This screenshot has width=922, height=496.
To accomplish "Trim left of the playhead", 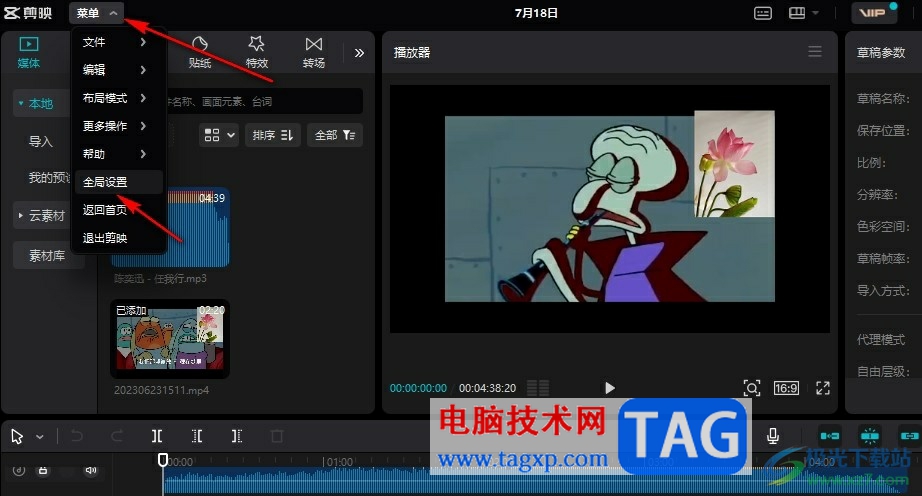I will 197,436.
